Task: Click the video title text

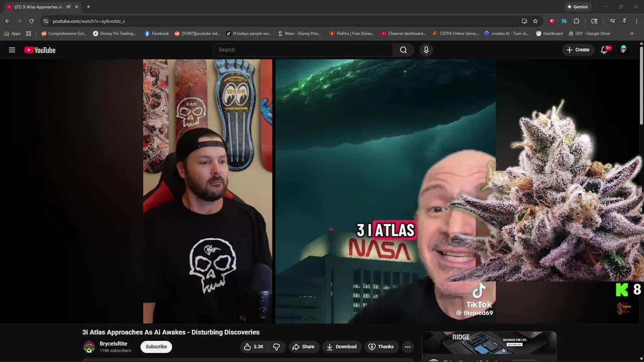Action: click(171, 332)
